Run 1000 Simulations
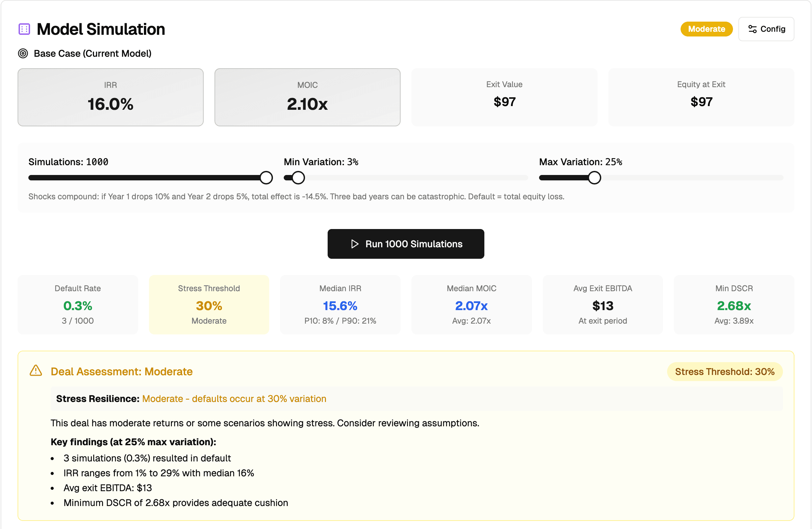 [x=406, y=244]
